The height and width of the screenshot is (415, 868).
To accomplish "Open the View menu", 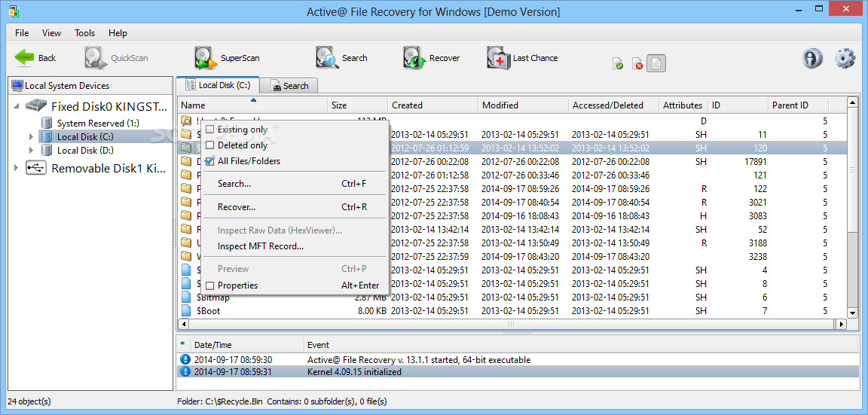I will coord(51,32).
